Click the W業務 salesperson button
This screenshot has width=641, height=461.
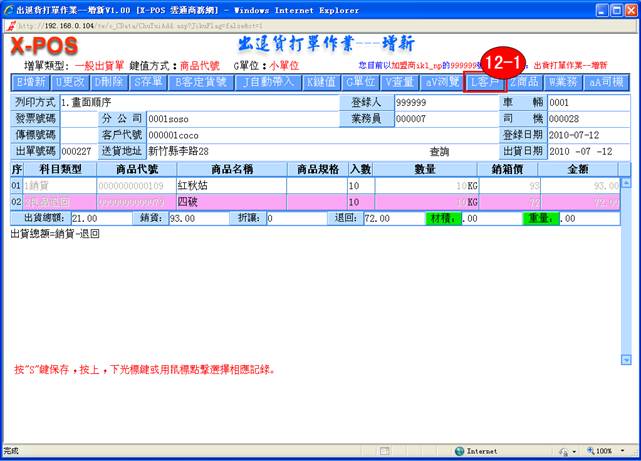(x=564, y=82)
